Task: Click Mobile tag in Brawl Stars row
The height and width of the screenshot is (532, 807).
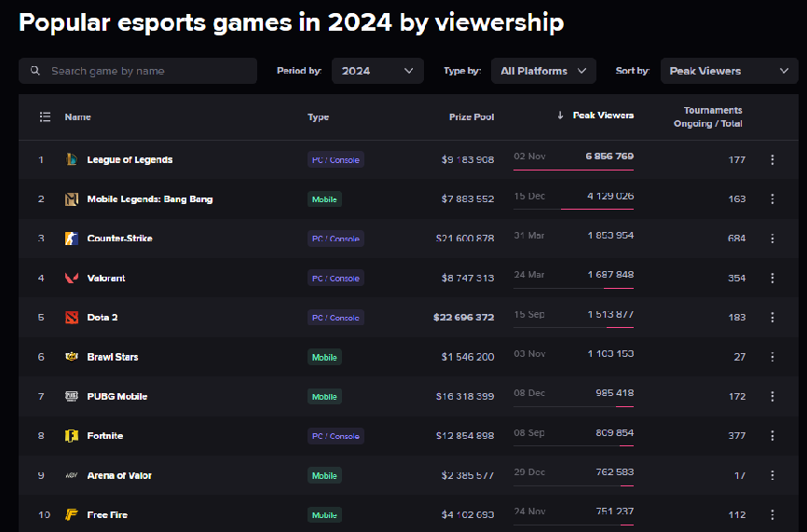Action: click(x=324, y=357)
